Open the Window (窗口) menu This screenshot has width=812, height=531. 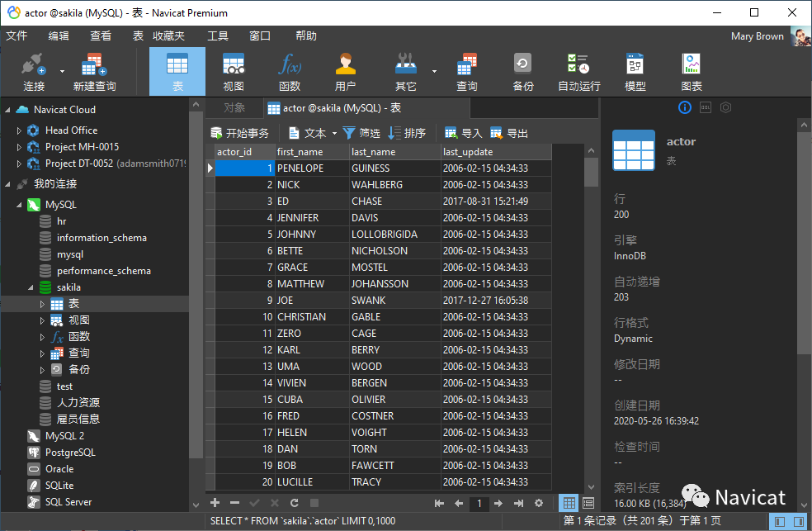pos(259,36)
